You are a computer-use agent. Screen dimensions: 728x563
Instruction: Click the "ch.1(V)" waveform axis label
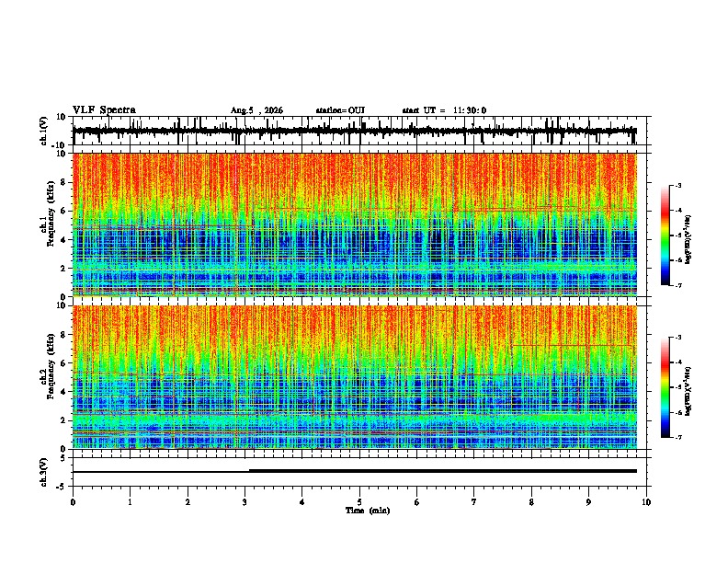tap(44, 131)
